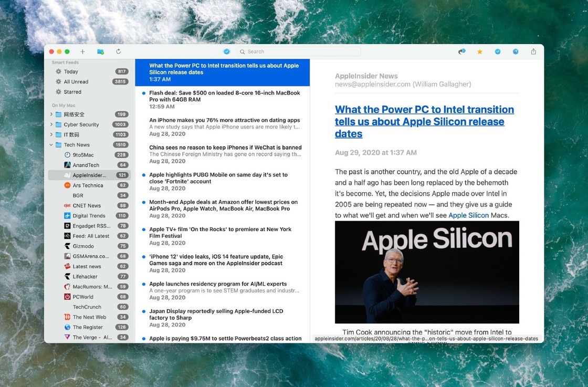The image size is (588, 387).
Task: Click the Search field
Action: pyautogui.click(x=299, y=51)
